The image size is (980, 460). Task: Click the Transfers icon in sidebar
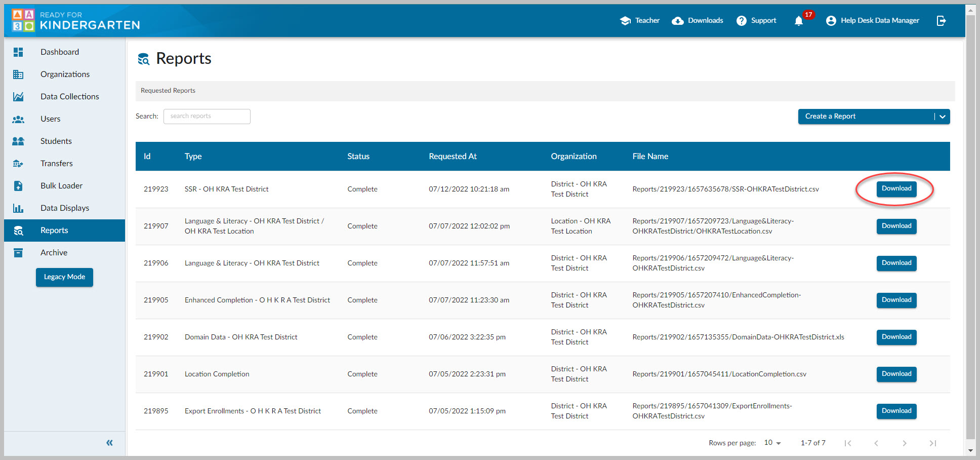pos(18,164)
